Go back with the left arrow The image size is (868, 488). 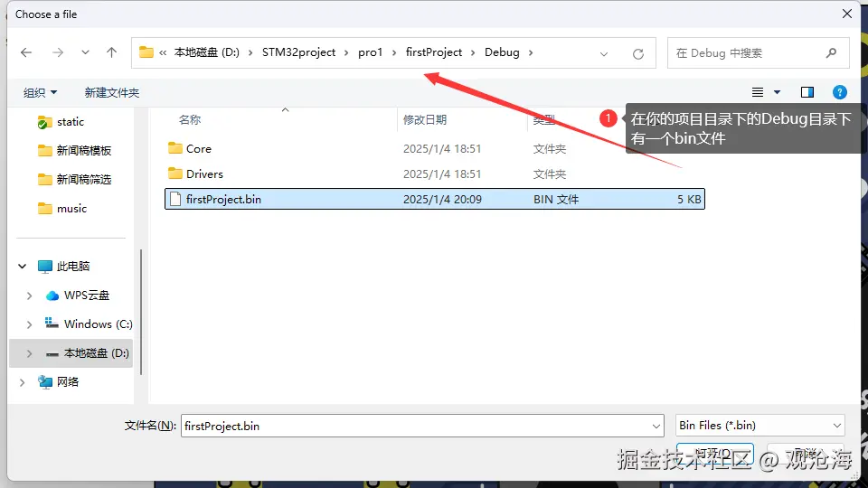26,52
